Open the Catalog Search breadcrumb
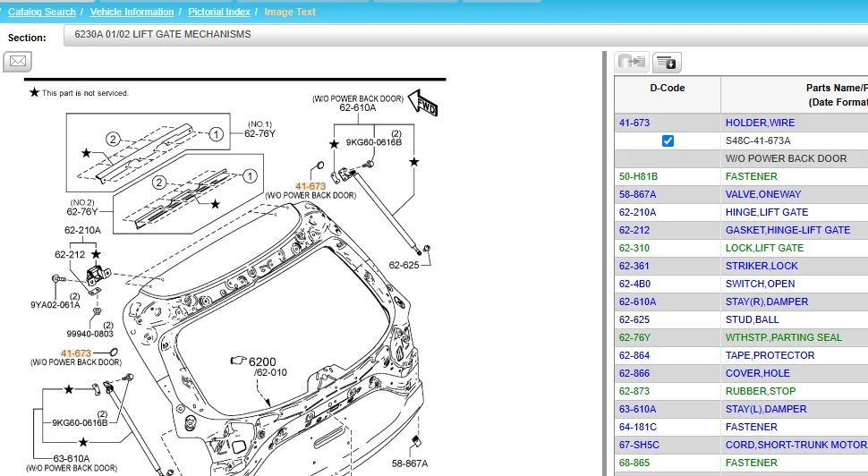The height and width of the screenshot is (476, 868). tap(41, 12)
